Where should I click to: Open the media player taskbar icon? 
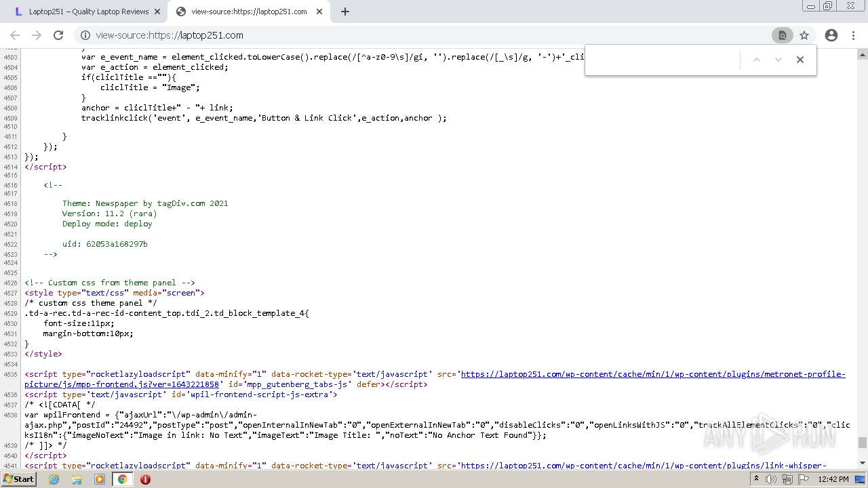100,479
